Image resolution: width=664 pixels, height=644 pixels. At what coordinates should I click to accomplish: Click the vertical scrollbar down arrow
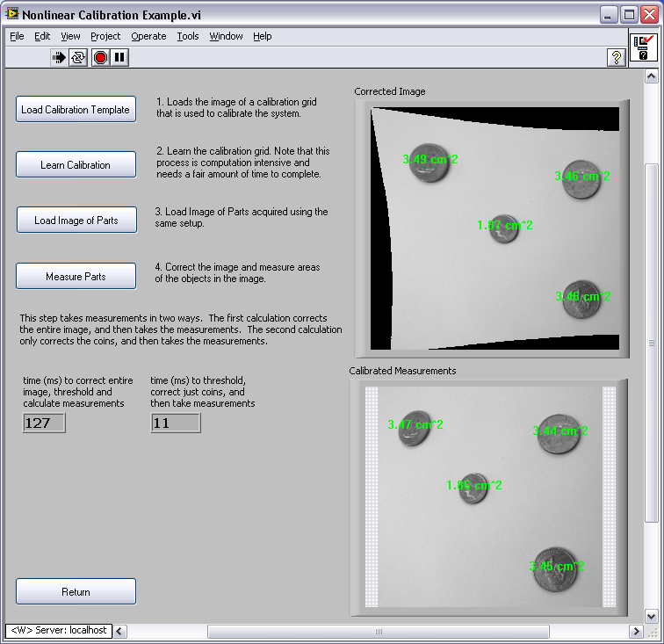[x=651, y=616]
